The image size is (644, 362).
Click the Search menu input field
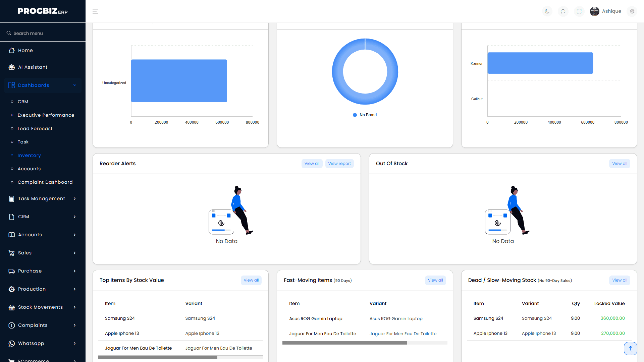(43, 33)
